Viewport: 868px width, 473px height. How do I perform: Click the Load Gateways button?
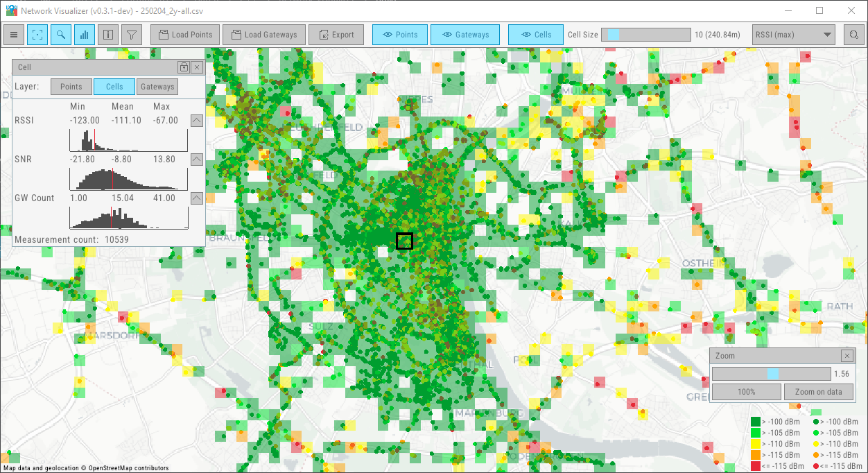point(263,34)
